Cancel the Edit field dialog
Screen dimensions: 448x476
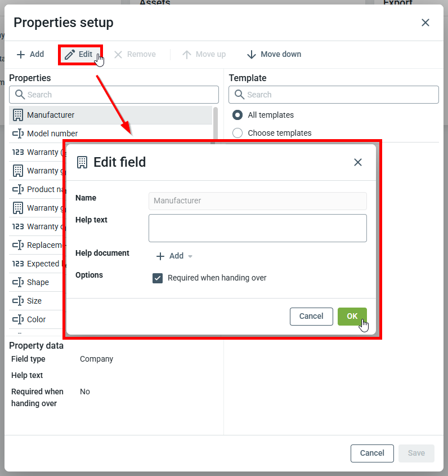pyautogui.click(x=311, y=316)
